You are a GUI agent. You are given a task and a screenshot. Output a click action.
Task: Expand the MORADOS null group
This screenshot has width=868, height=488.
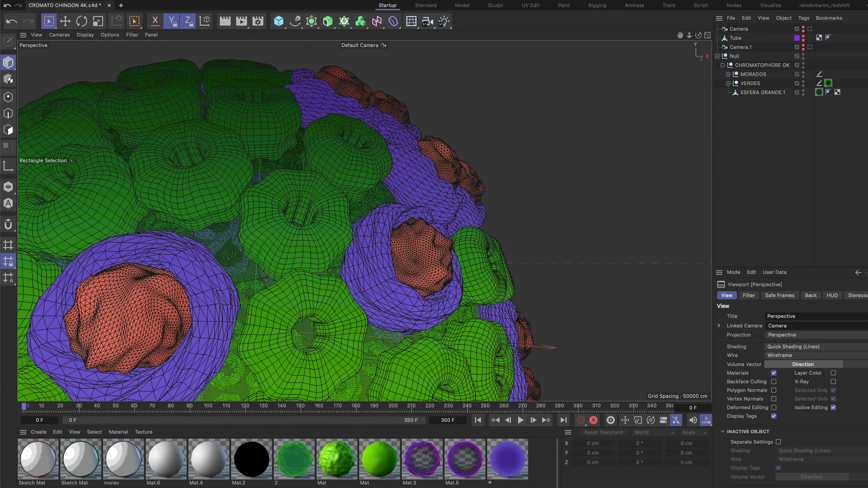pyautogui.click(x=728, y=75)
